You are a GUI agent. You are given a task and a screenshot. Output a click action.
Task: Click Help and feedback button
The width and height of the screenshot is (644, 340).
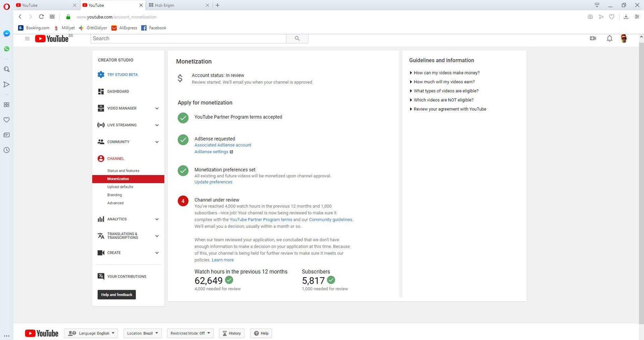click(x=117, y=295)
